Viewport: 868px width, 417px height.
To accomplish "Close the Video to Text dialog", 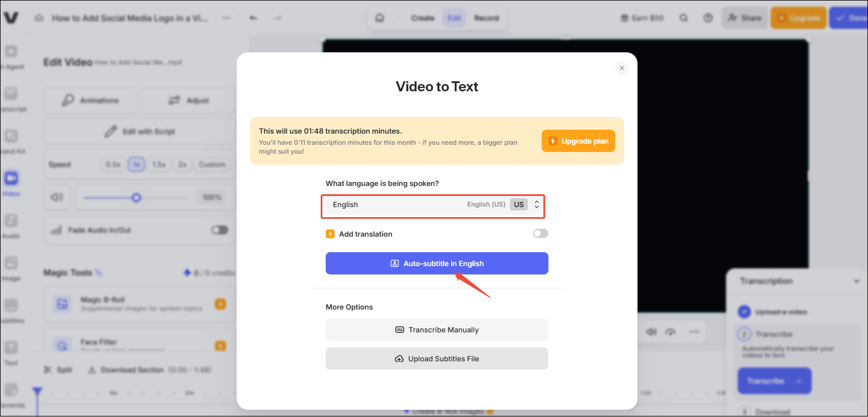I will (x=622, y=68).
